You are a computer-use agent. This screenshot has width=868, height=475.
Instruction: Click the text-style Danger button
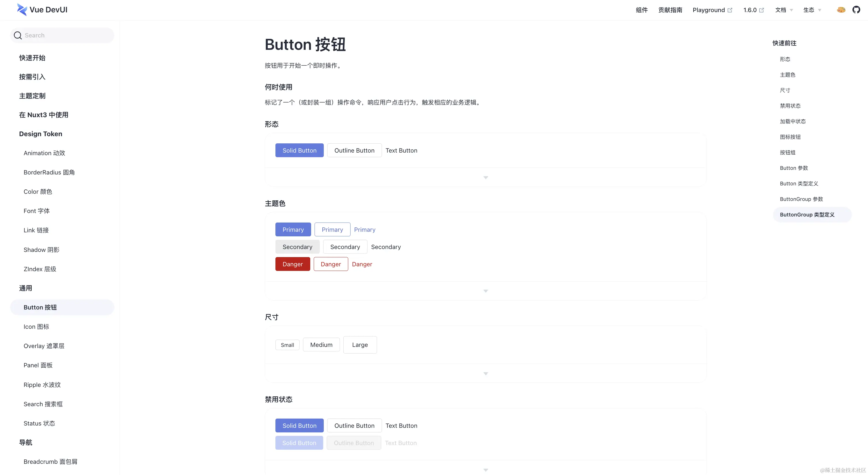point(362,264)
